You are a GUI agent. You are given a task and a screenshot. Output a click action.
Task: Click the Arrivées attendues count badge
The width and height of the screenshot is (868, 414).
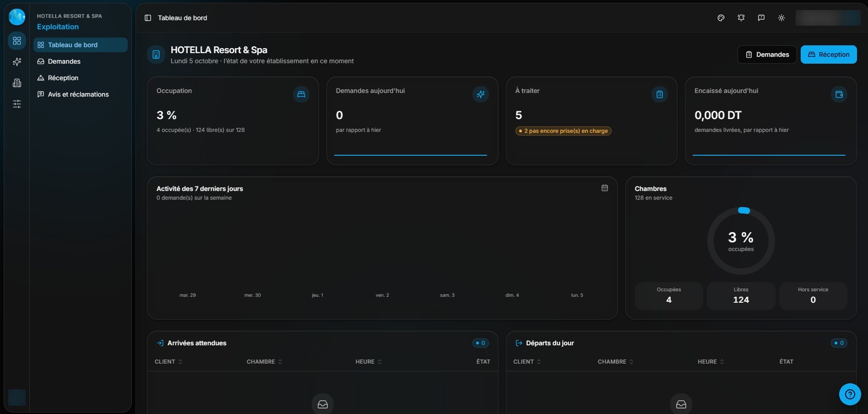click(481, 343)
